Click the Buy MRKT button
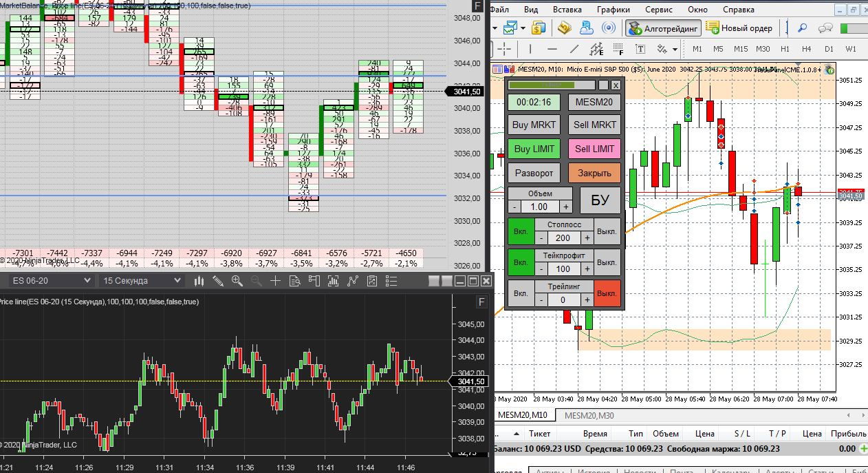868x473 pixels. pos(534,125)
